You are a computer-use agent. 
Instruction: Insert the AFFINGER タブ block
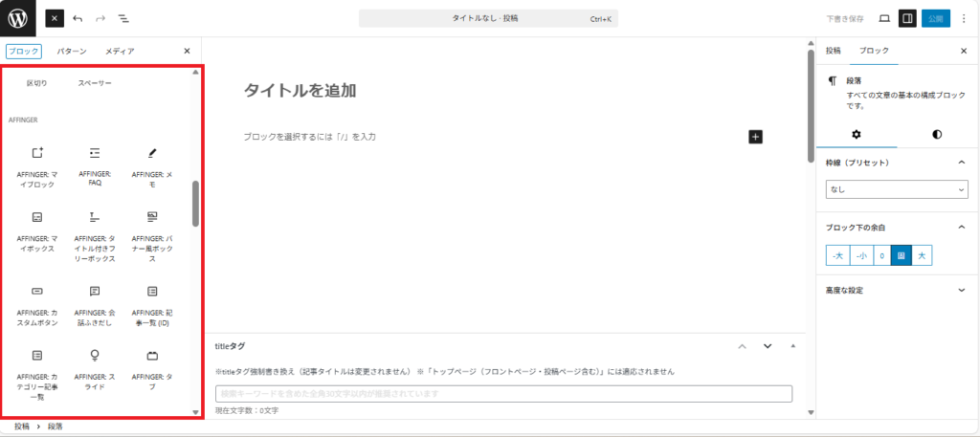tap(151, 356)
